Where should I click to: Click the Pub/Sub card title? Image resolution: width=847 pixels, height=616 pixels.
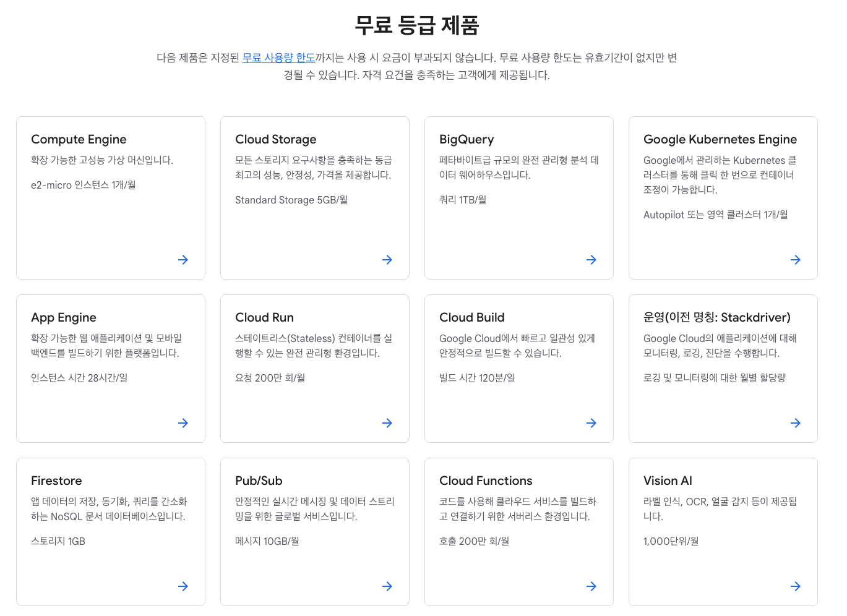(259, 481)
